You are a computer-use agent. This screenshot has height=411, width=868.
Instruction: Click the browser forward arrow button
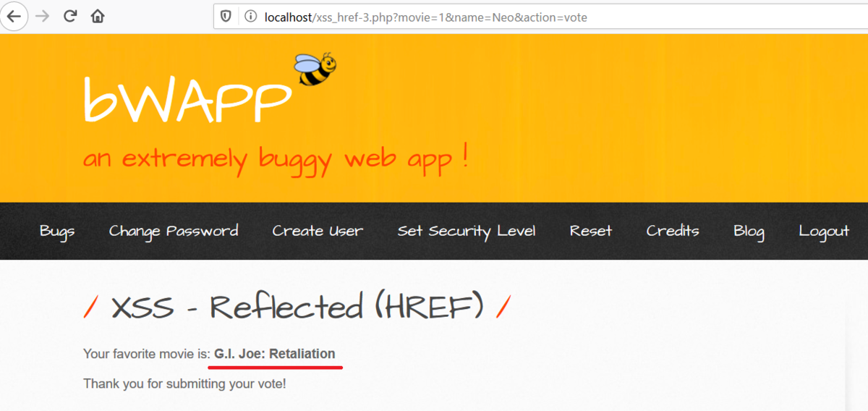(43, 16)
